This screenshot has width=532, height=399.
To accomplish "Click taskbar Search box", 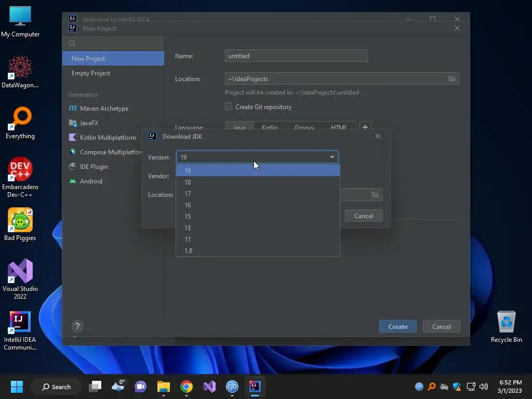I will (x=56, y=387).
